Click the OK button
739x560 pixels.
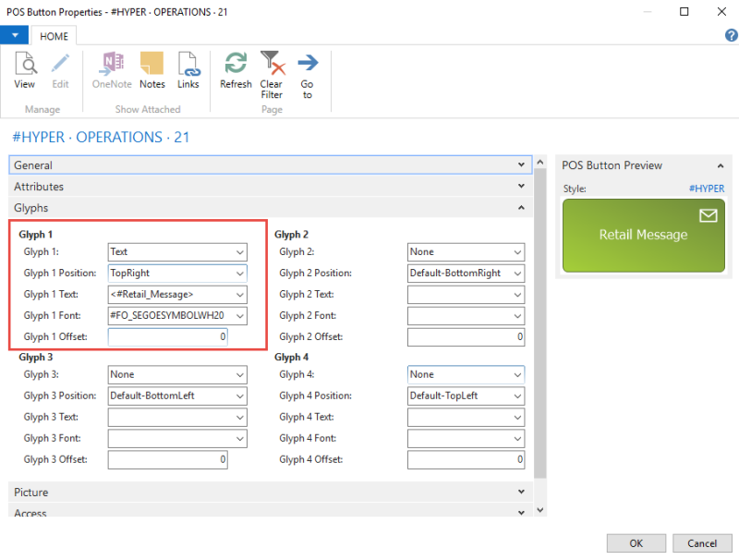(636, 542)
